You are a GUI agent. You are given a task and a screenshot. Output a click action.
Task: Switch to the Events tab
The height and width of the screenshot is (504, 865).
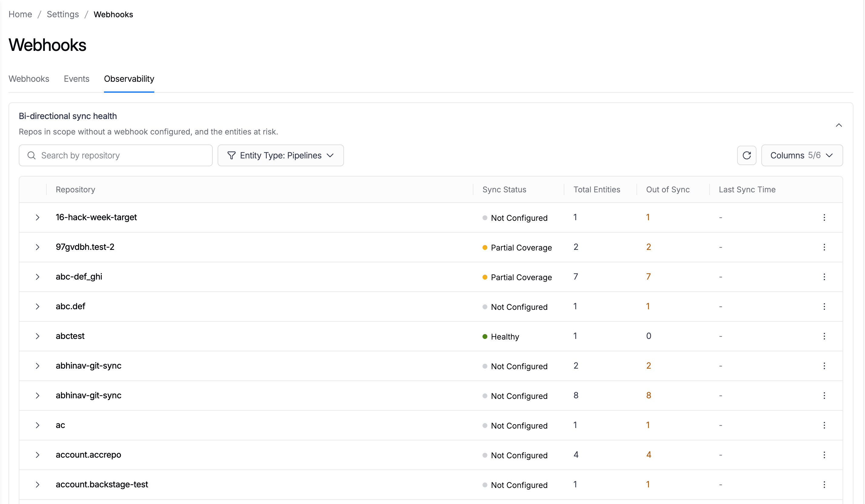coord(77,79)
